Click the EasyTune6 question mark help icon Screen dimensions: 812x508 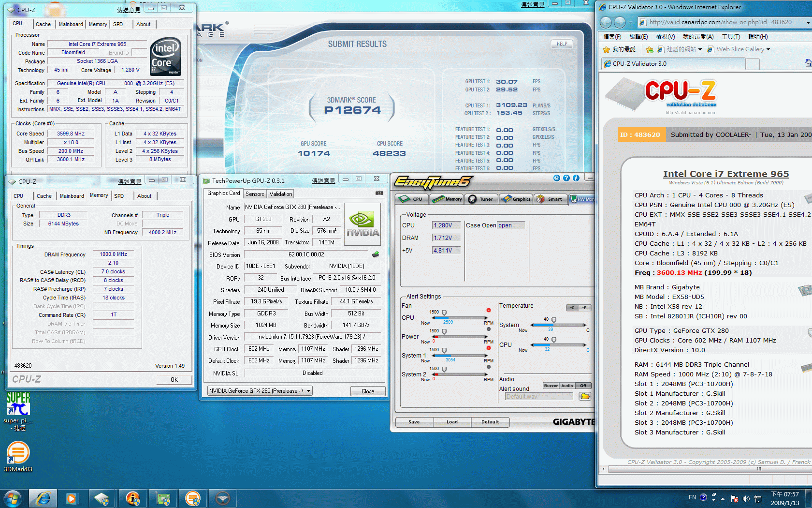coord(566,178)
